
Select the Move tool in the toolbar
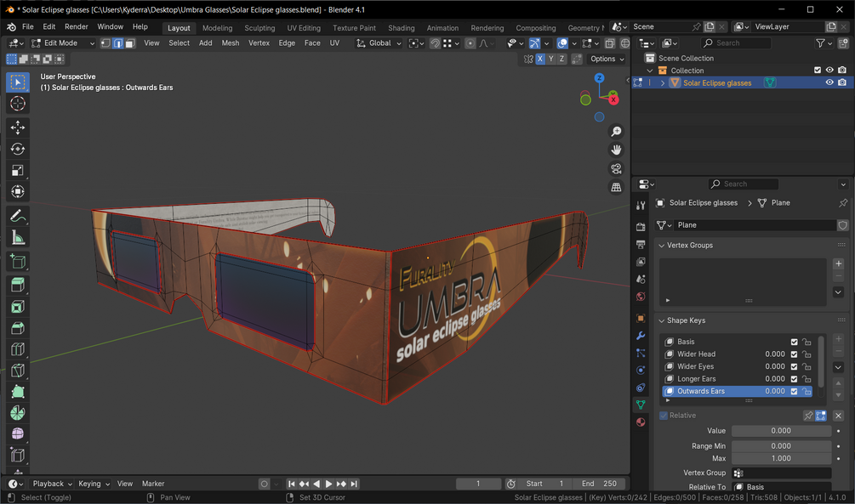[18, 127]
